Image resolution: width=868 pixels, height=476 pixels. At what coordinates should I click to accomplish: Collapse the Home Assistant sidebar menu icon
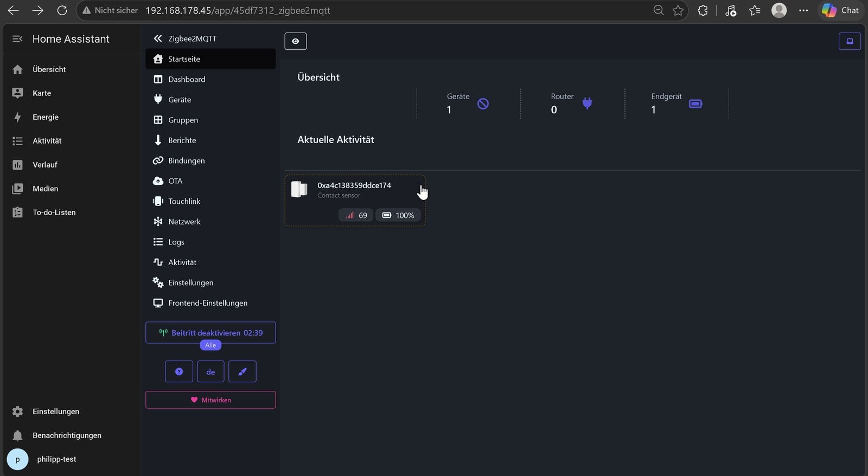[17, 39]
